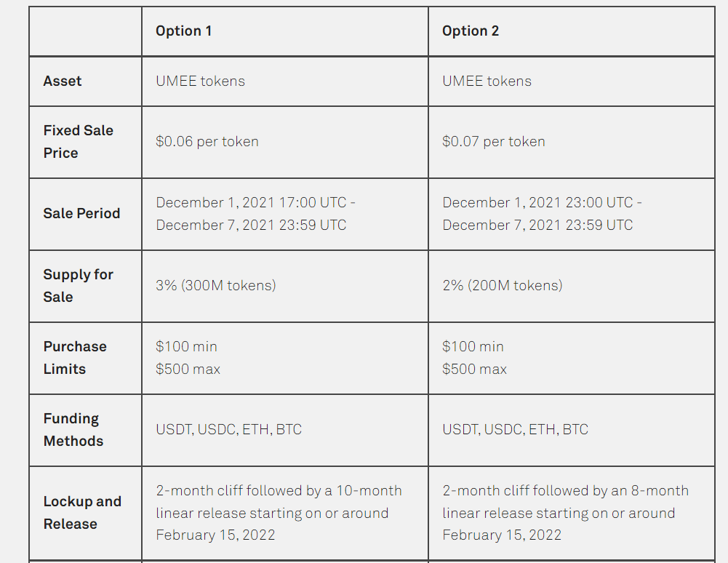Click the 10-month linear release description
Viewport: 728px width, 563px height.
pyautogui.click(x=279, y=513)
